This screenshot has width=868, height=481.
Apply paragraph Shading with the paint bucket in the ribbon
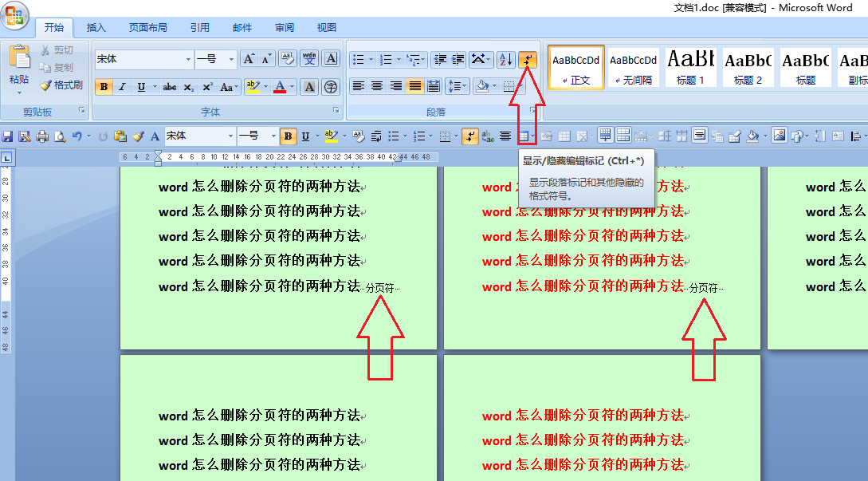pyautogui.click(x=482, y=86)
